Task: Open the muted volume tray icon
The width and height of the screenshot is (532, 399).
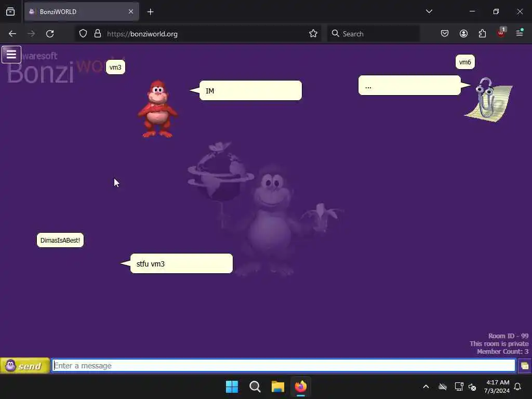Action: coord(472,387)
